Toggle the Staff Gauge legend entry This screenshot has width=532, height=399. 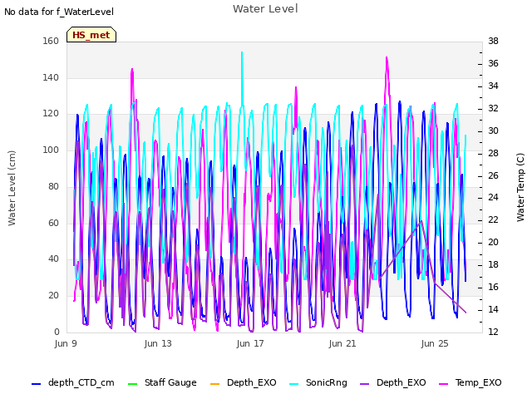point(162,382)
